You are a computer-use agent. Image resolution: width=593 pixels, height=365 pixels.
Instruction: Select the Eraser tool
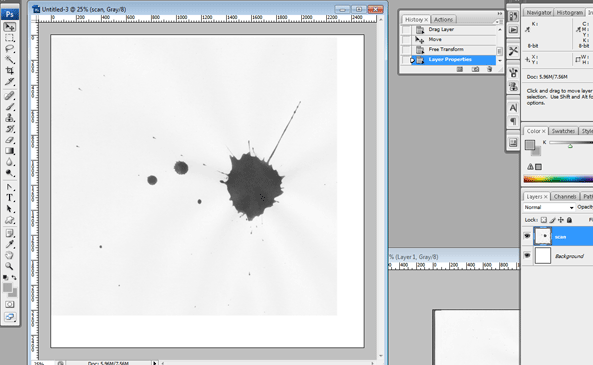click(9, 140)
